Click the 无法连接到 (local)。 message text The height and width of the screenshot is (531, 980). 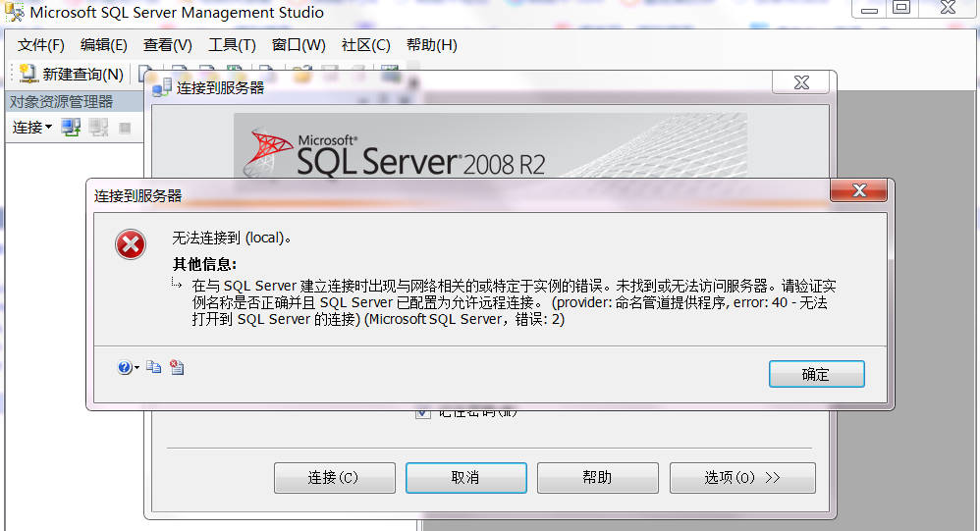(232, 238)
